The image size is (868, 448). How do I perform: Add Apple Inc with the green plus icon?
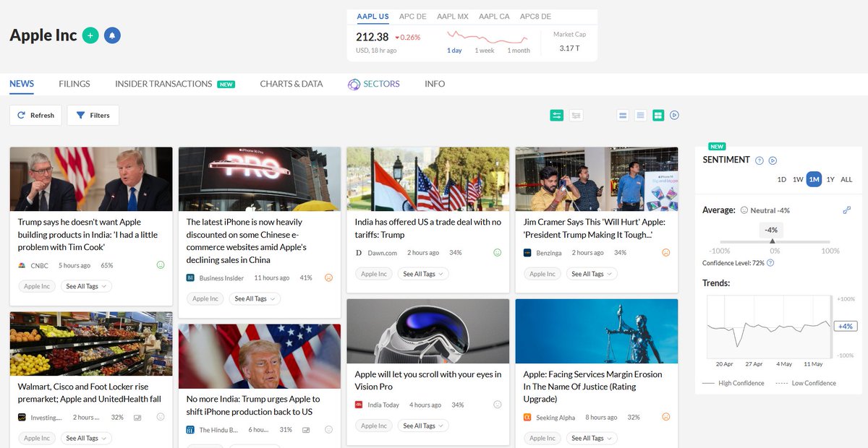pos(90,35)
